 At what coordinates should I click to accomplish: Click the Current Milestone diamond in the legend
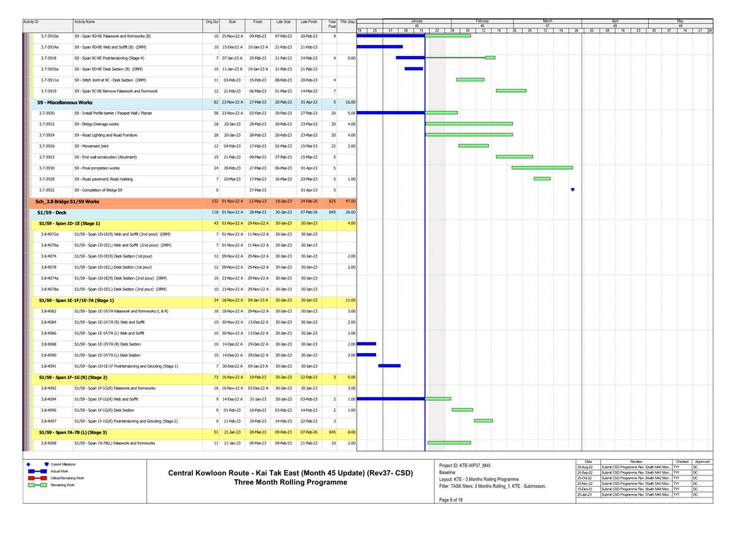tap(30, 465)
